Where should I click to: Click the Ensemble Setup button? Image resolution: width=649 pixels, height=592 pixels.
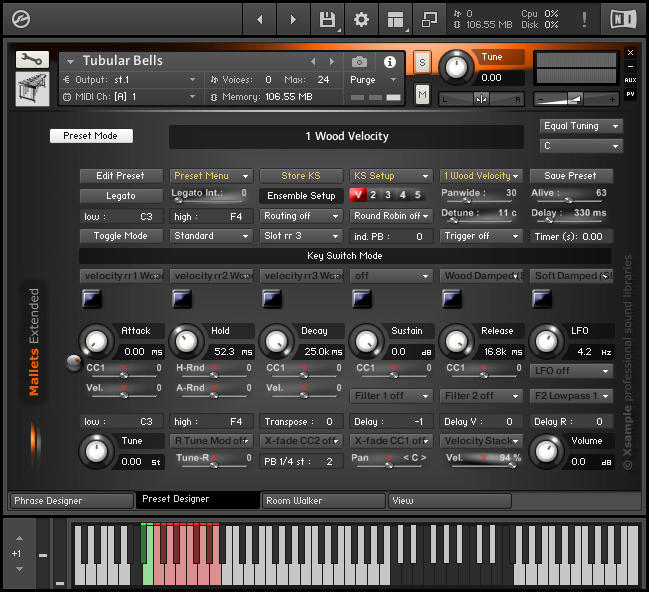301,196
